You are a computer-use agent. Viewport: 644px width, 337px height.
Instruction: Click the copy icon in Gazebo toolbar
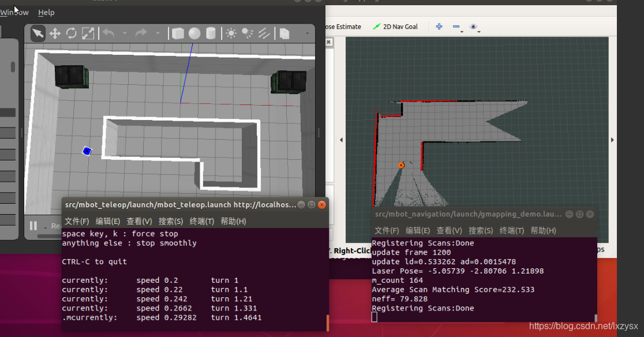point(284,33)
